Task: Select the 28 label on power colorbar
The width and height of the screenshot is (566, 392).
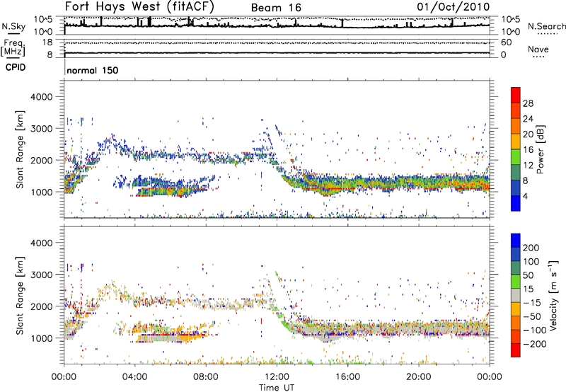Action: click(x=528, y=103)
